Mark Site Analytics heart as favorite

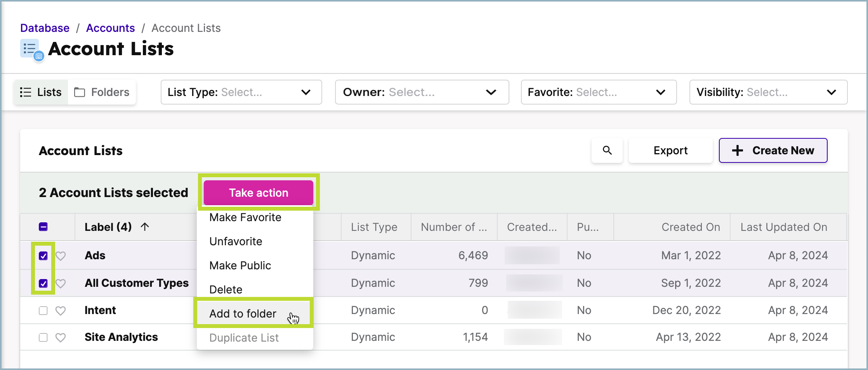(x=61, y=337)
